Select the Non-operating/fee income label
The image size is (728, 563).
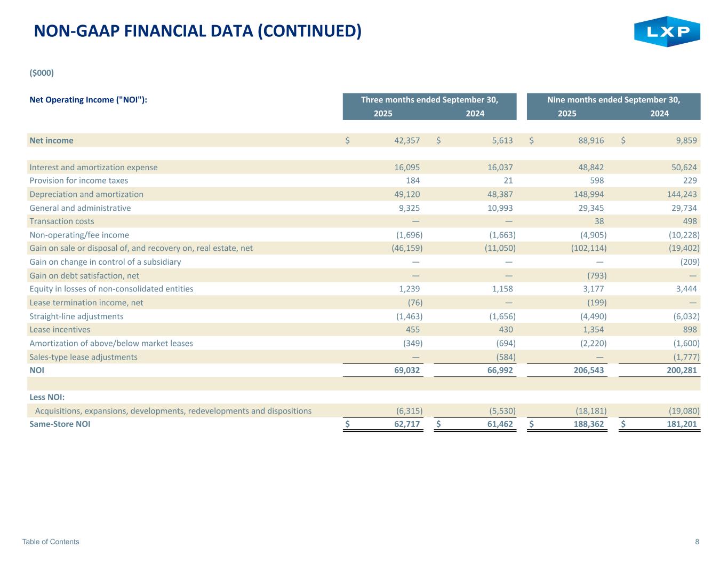pyautogui.click(x=79, y=235)
